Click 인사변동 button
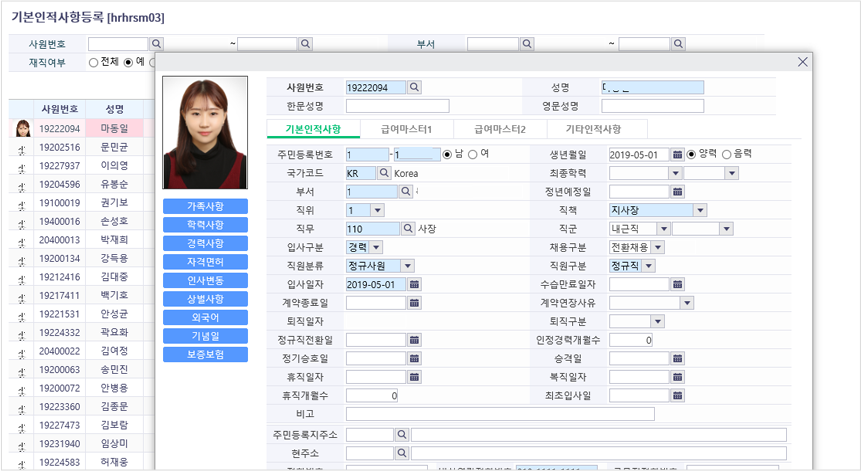The height and width of the screenshot is (471, 861). (x=205, y=281)
